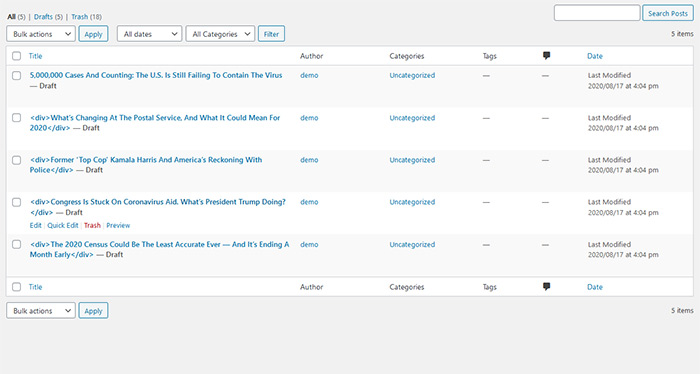
Task: Open the '5,000,000 Cases And Counting' post
Action: coord(156,75)
